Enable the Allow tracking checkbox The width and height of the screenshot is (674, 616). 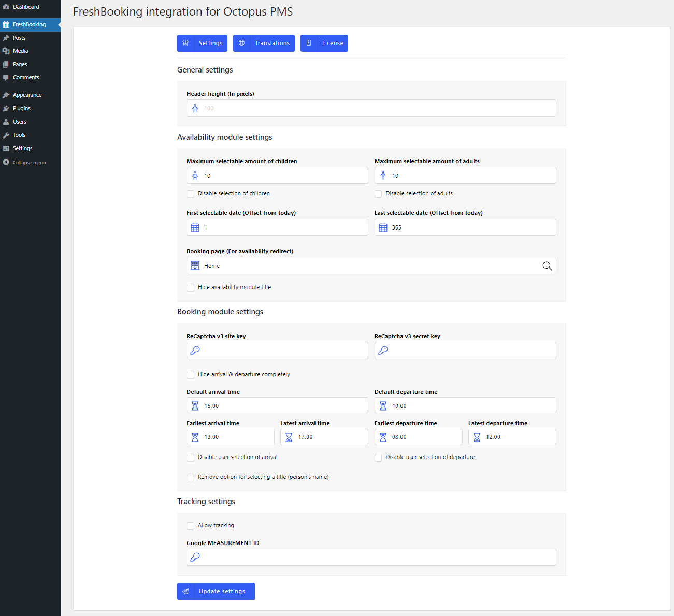190,526
